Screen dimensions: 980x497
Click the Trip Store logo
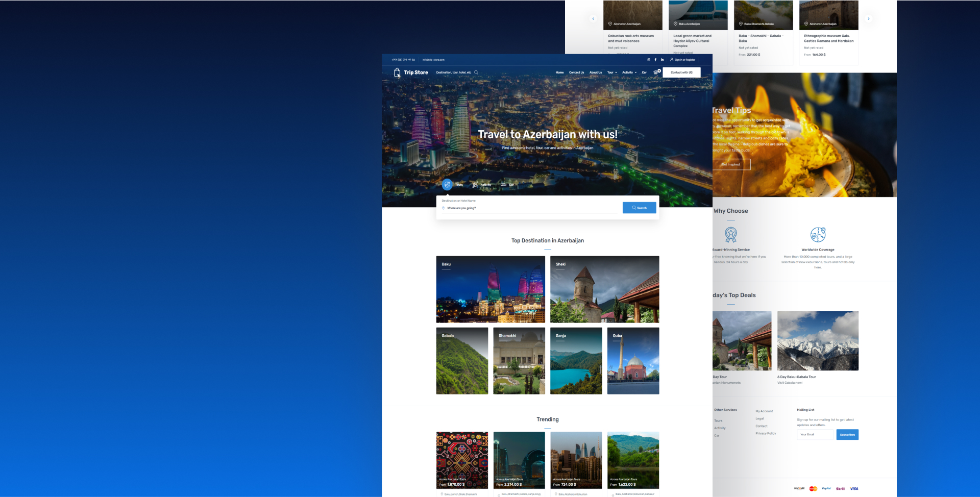[x=411, y=72]
